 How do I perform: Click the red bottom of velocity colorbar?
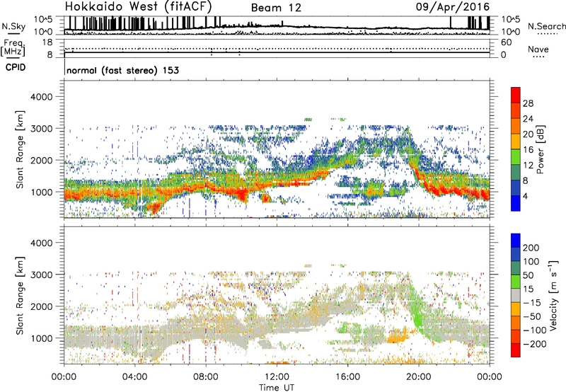click(516, 350)
